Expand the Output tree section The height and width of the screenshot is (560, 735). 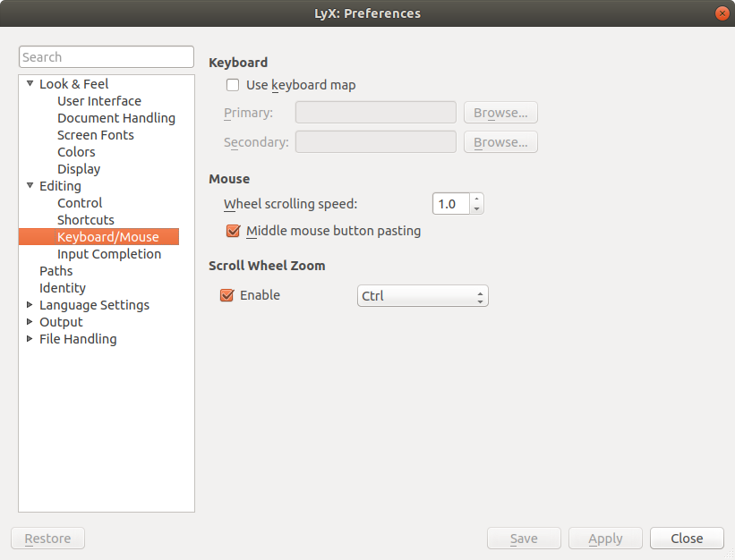coord(30,322)
